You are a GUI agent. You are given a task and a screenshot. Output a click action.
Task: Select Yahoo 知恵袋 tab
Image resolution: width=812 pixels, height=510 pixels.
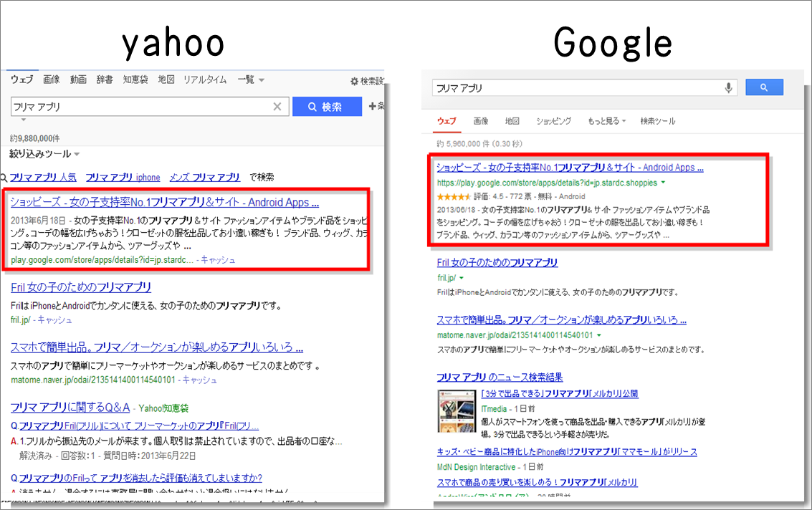click(x=135, y=80)
